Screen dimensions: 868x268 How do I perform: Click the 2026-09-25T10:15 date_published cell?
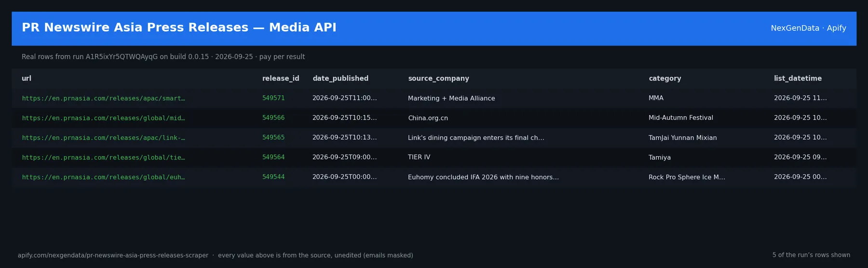[x=345, y=118]
